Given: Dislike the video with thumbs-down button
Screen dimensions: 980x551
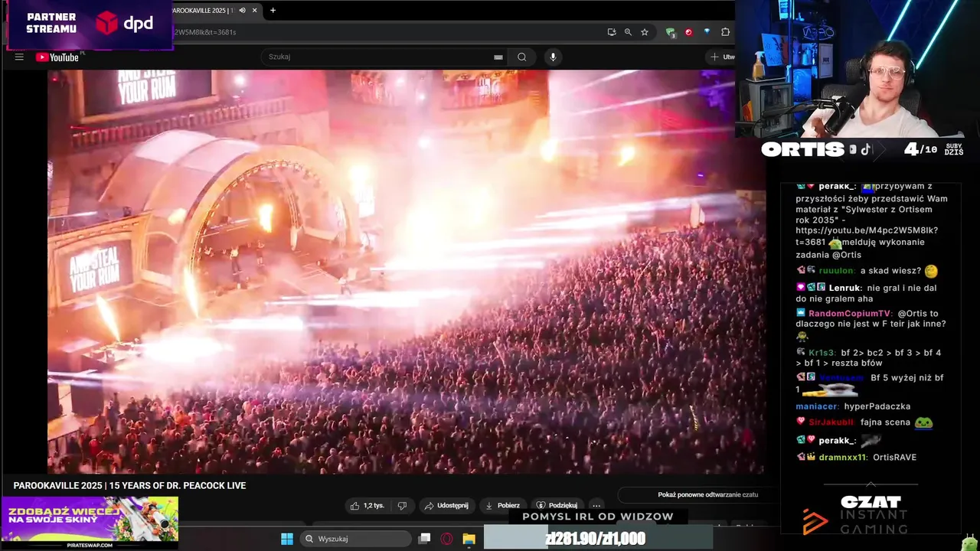Looking at the screenshot, I should point(401,505).
